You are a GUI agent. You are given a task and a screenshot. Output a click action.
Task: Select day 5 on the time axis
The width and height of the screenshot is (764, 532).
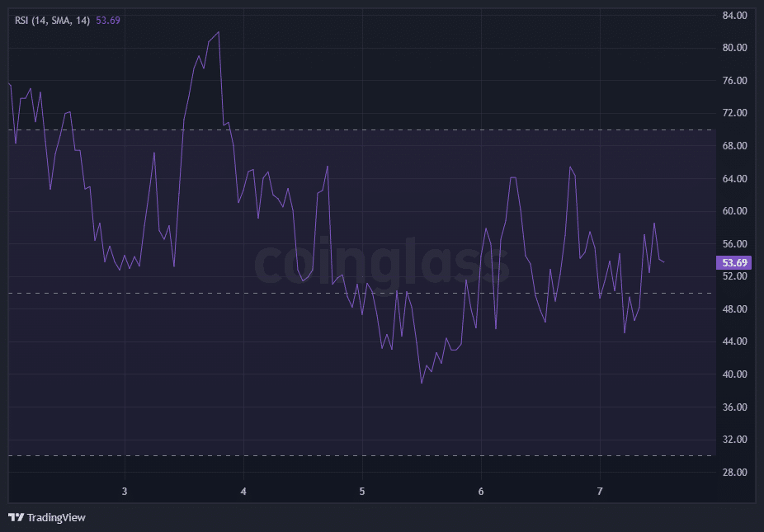(x=361, y=491)
